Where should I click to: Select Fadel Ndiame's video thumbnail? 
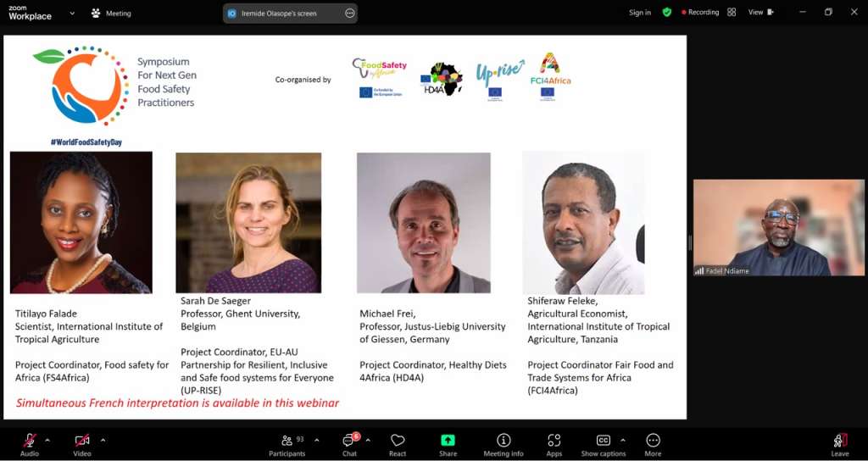pyautogui.click(x=779, y=227)
